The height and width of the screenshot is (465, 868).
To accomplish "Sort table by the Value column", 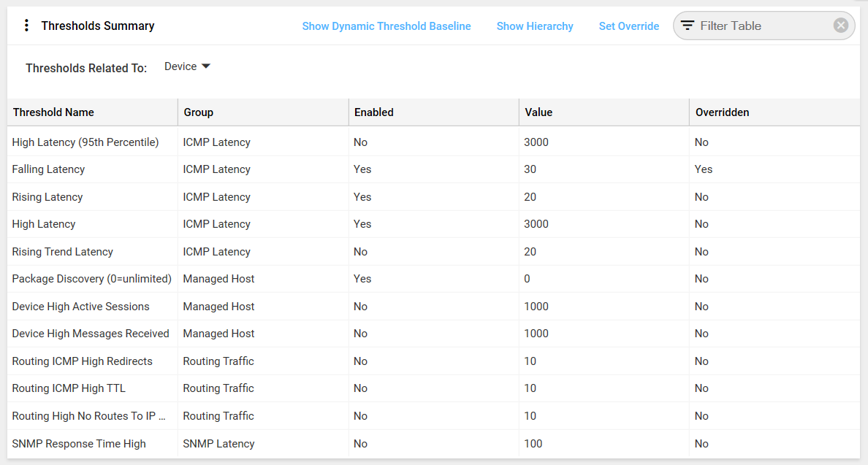I will tap(538, 112).
